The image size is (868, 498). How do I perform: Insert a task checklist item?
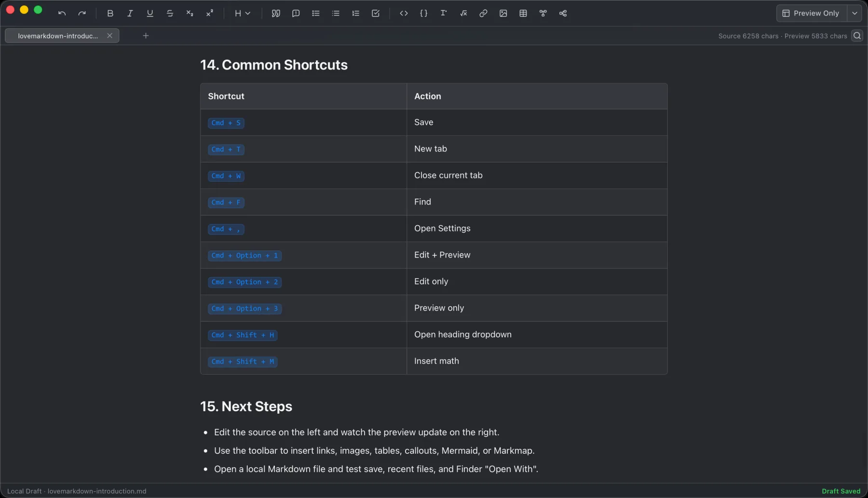click(376, 13)
